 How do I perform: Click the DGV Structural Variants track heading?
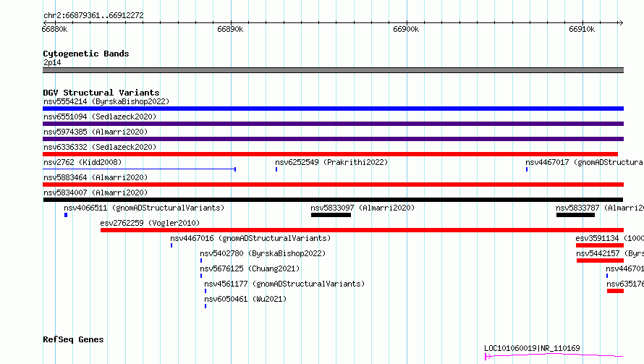101,93
